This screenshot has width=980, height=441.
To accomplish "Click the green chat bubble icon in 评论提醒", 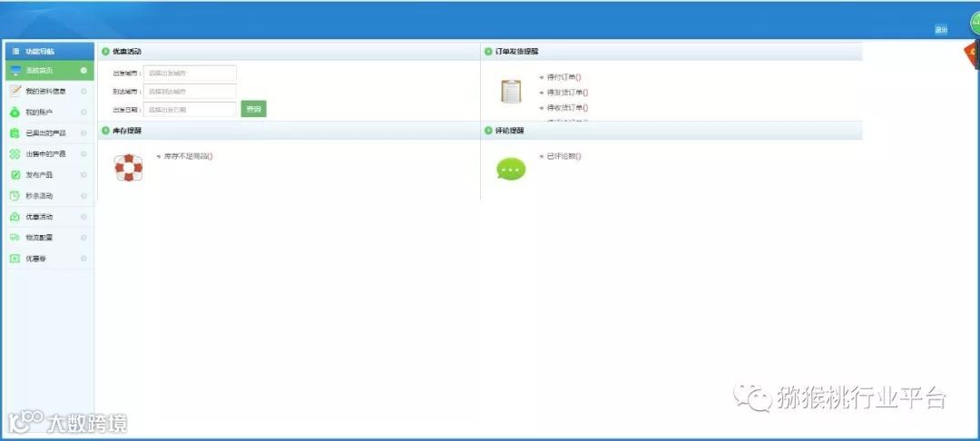I will pyautogui.click(x=511, y=170).
